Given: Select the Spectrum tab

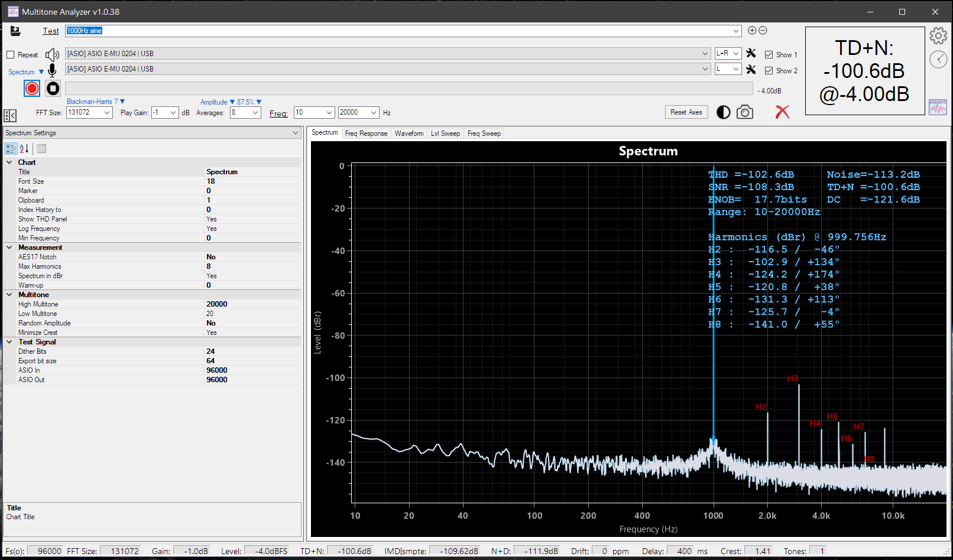Looking at the screenshot, I should 325,133.
